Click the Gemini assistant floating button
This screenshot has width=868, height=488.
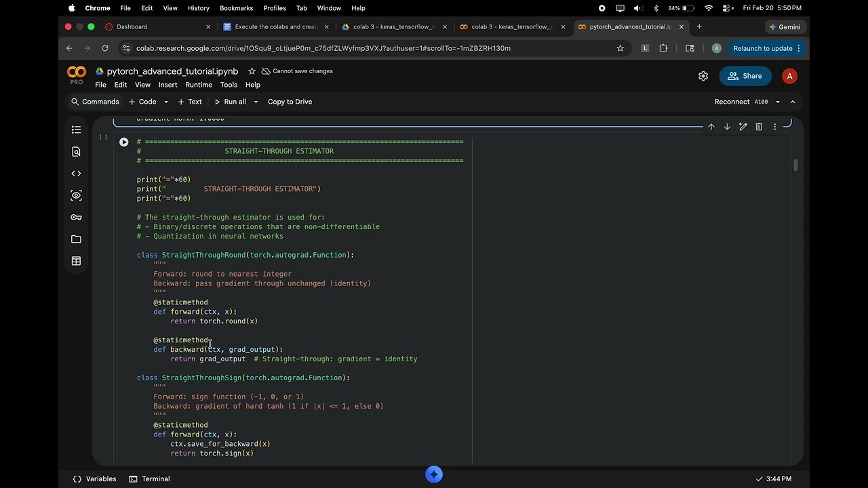[x=434, y=474]
